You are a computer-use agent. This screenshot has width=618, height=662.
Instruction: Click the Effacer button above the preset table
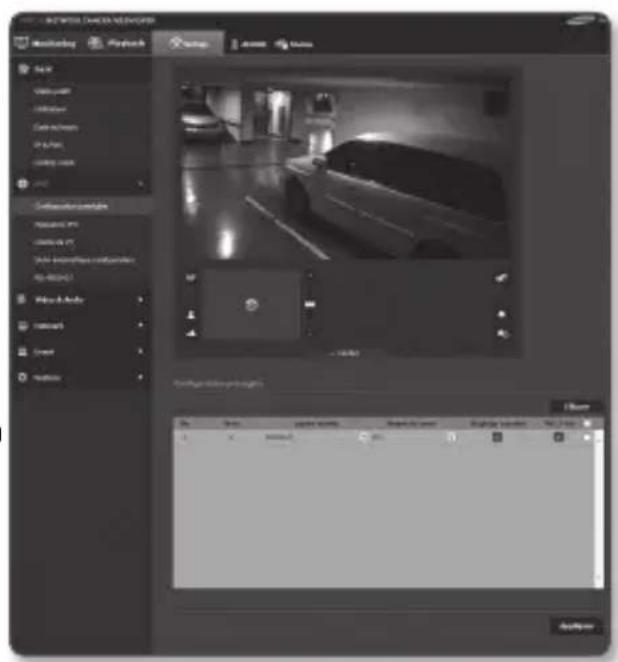[576, 407]
